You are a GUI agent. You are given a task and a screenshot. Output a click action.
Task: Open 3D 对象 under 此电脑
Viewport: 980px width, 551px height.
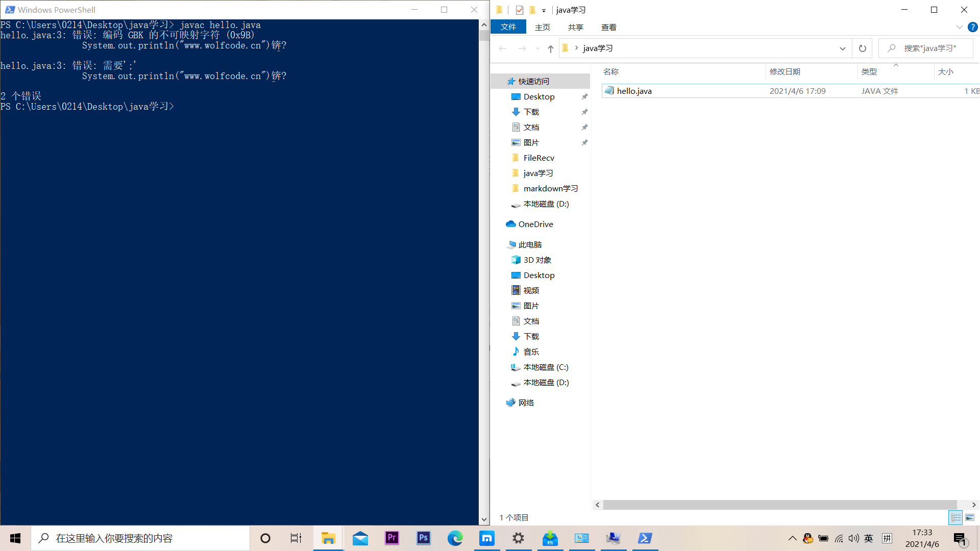click(x=537, y=260)
